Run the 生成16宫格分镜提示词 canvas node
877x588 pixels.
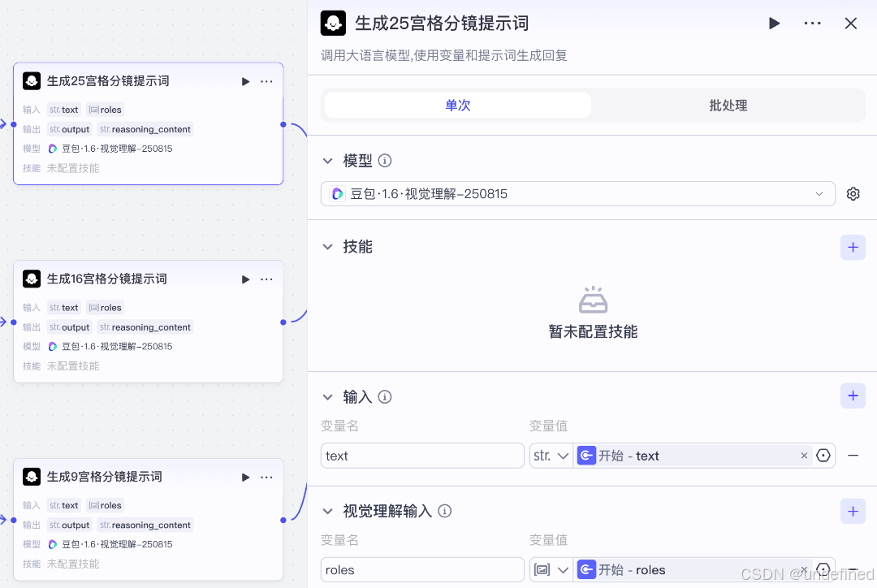(x=245, y=279)
